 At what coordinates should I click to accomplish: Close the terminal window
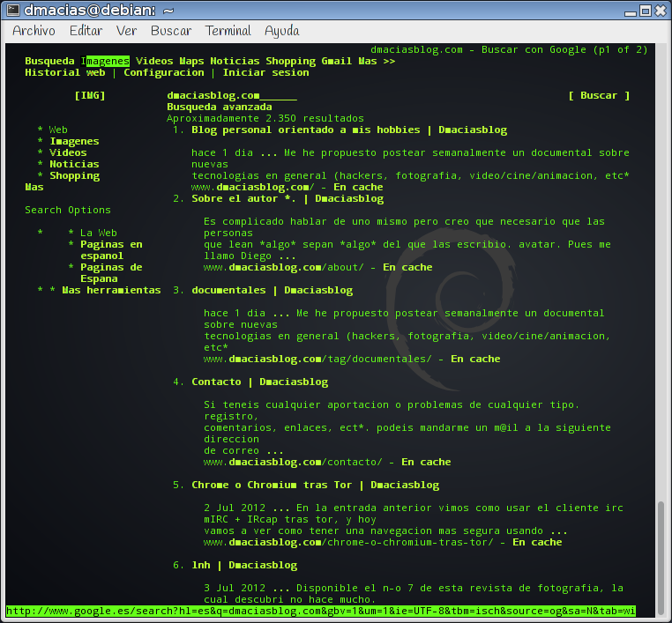pos(661,11)
